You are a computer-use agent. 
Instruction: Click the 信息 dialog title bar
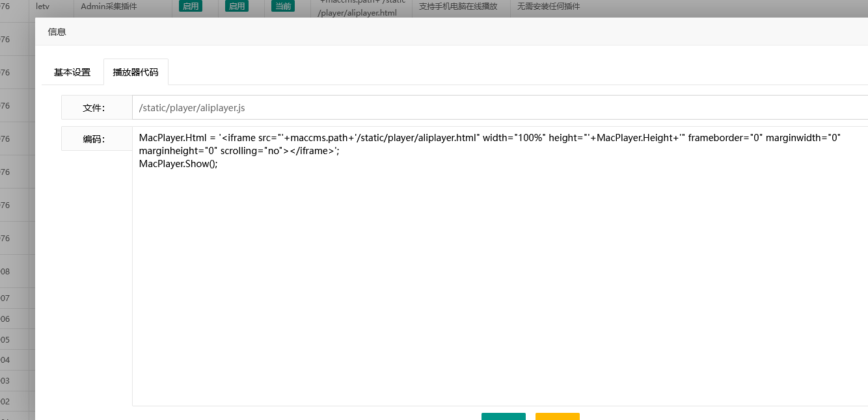tap(390, 31)
